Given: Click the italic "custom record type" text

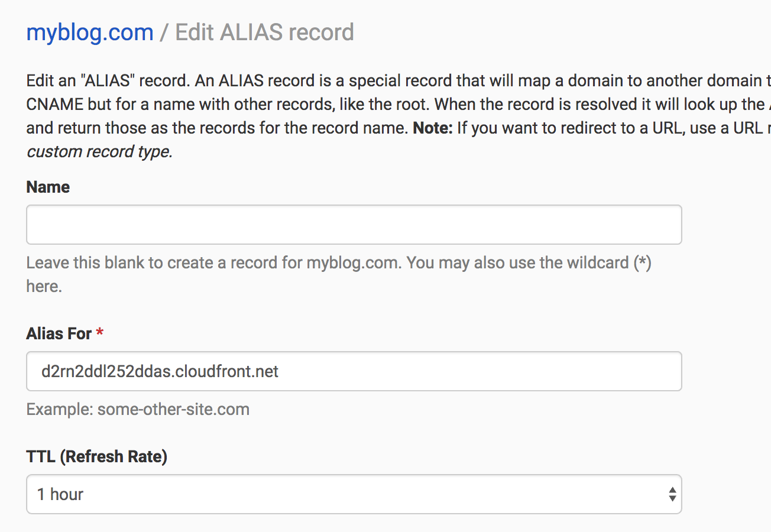Looking at the screenshot, I should click(99, 151).
